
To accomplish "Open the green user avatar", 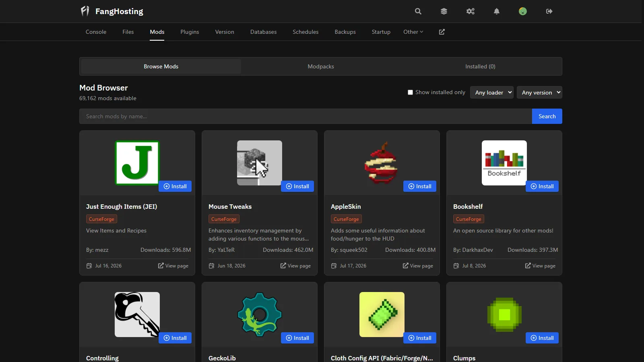I will click(x=523, y=11).
